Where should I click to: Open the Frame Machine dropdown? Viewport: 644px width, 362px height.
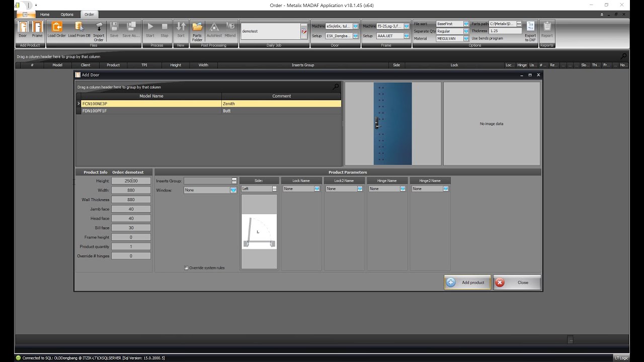(406, 26)
